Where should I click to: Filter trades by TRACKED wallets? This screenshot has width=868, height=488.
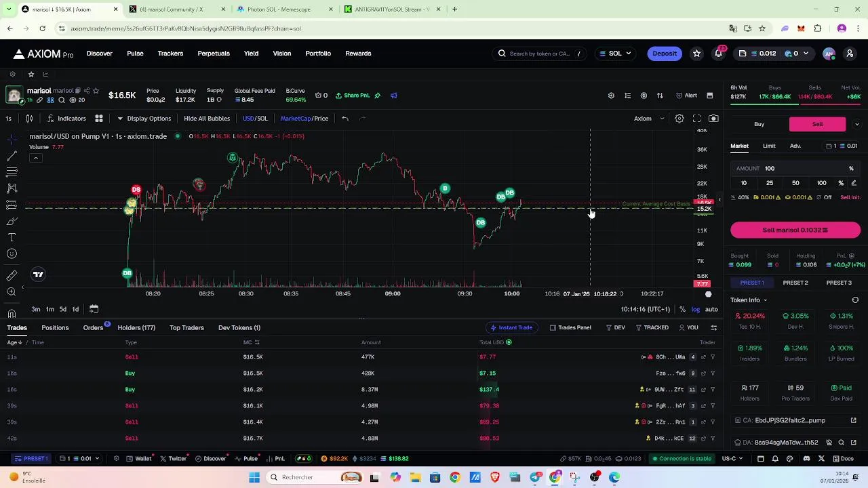652,328
